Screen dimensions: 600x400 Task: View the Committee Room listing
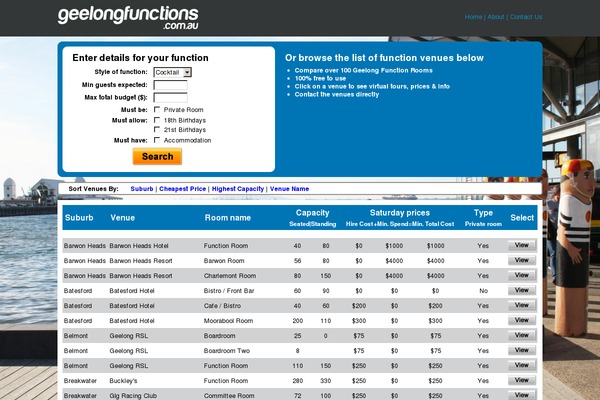(522, 395)
